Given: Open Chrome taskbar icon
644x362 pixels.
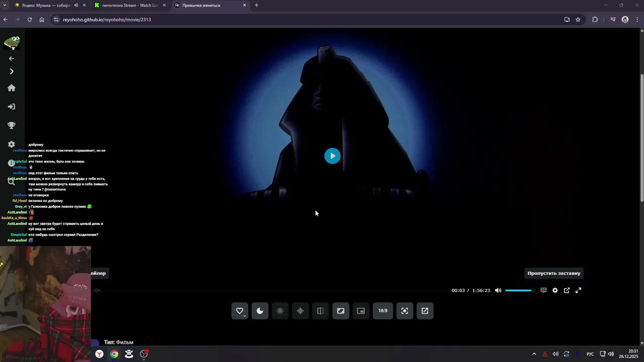Looking at the screenshot, I should pyautogui.click(x=114, y=354).
